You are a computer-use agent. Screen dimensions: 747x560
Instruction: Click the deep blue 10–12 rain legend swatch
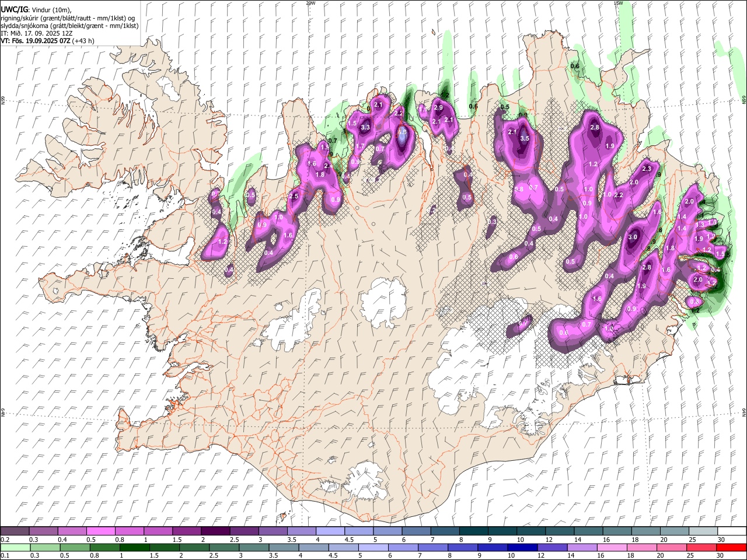click(x=522, y=547)
